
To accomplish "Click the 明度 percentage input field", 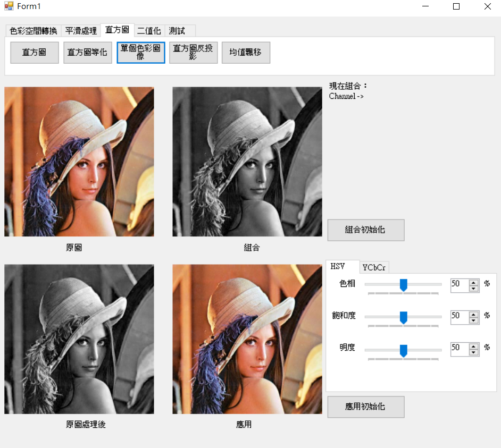I will coord(460,349).
